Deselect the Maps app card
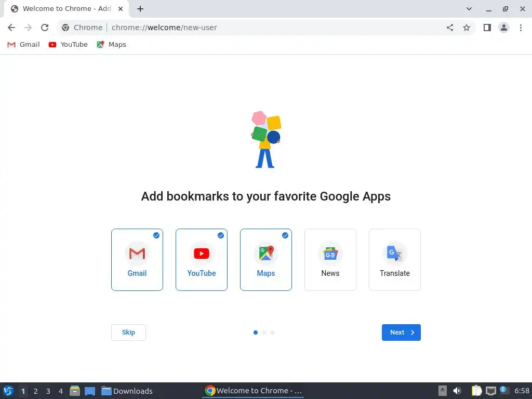The width and height of the screenshot is (532, 399). click(266, 260)
